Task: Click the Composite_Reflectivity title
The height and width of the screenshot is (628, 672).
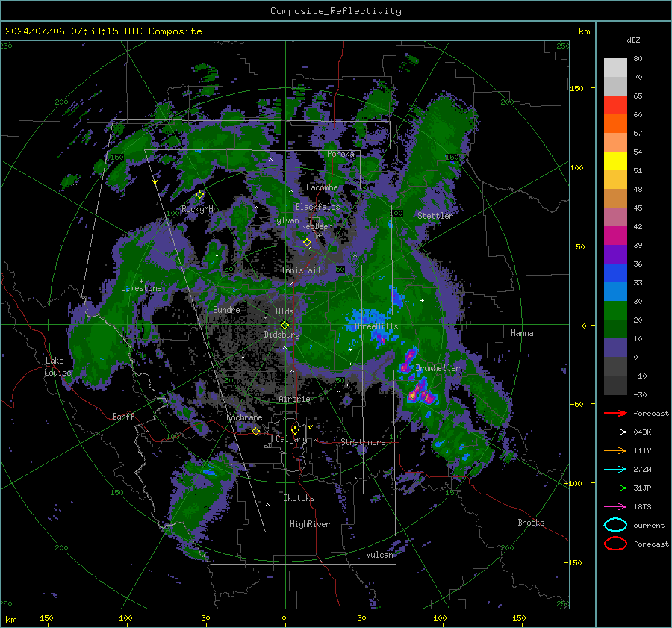Action: click(336, 11)
